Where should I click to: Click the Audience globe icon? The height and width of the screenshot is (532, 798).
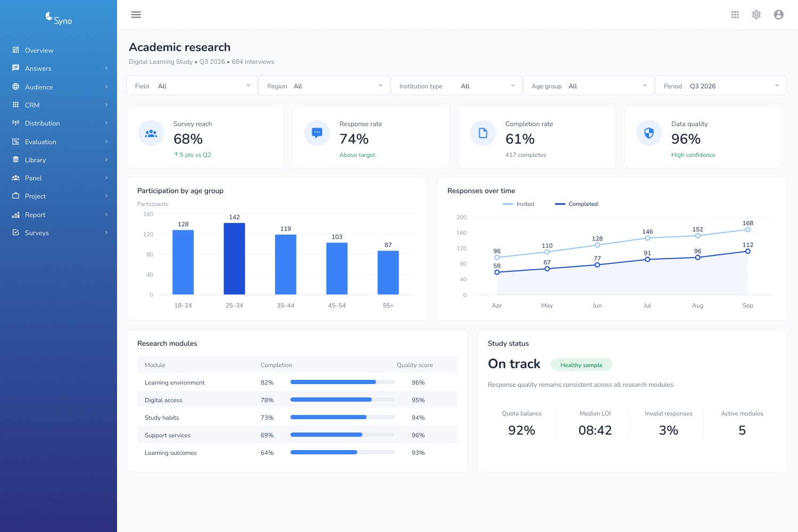click(x=15, y=87)
